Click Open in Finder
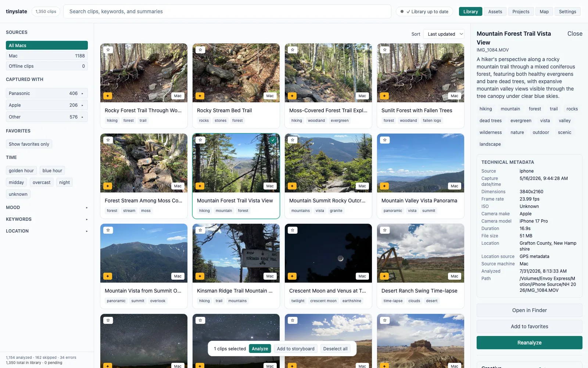Image resolution: width=588 pixels, height=368 pixels. click(529, 310)
